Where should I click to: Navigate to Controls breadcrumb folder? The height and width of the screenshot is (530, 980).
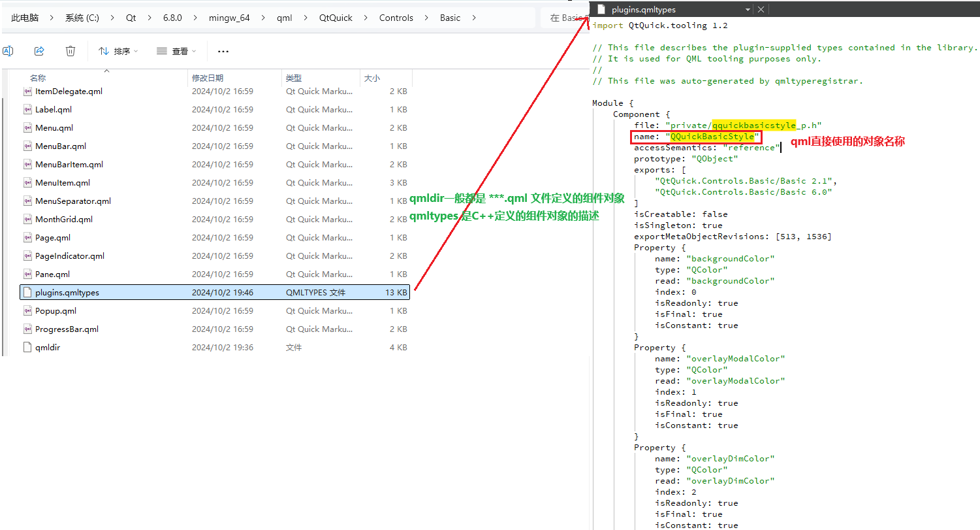click(x=396, y=18)
